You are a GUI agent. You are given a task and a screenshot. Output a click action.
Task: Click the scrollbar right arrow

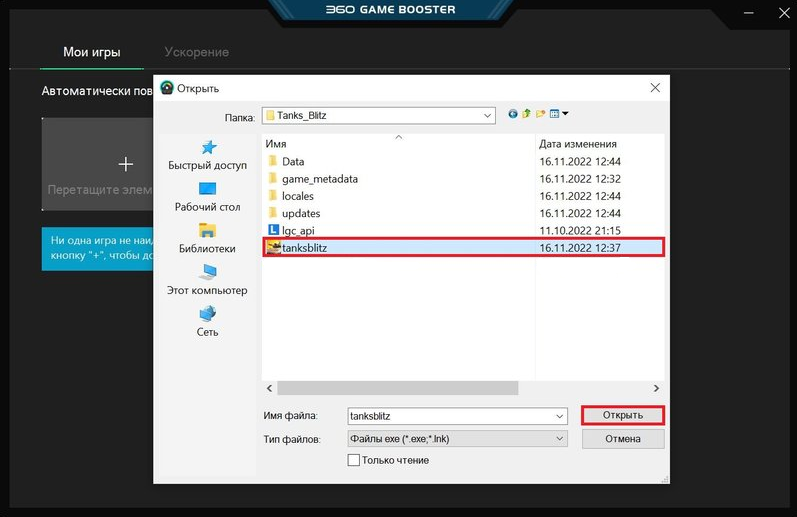tap(656, 388)
